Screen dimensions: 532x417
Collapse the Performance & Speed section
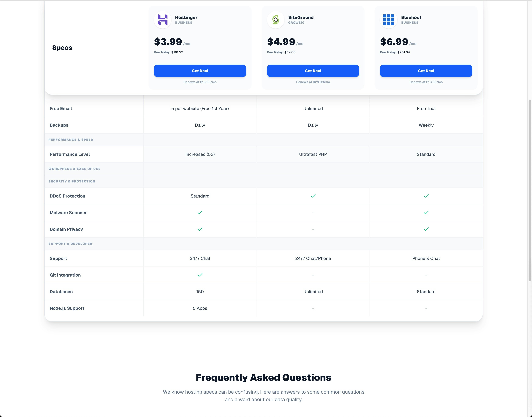pos(71,140)
